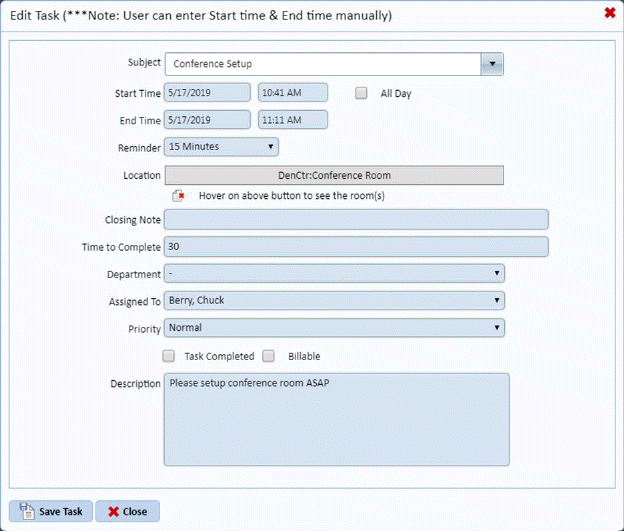Open the Subject dropdown arrow

tap(491, 64)
